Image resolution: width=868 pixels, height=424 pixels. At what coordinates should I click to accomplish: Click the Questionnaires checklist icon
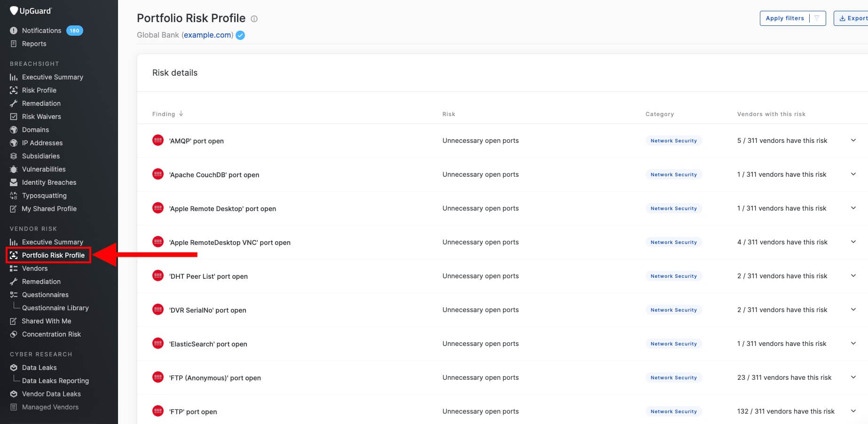click(x=14, y=295)
